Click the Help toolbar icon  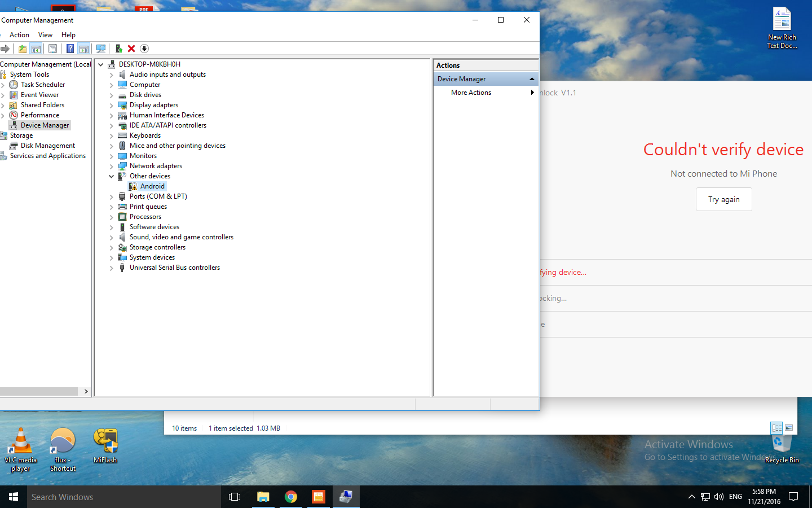tap(70, 49)
